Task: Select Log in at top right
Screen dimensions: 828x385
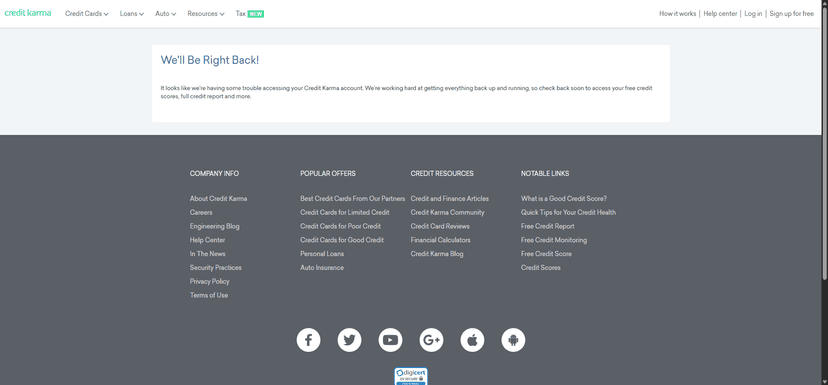Action: click(x=753, y=14)
